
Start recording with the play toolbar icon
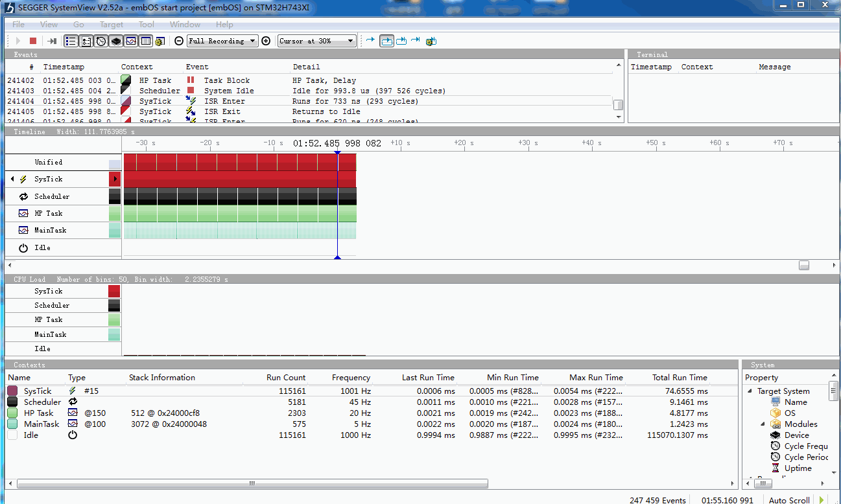click(18, 41)
